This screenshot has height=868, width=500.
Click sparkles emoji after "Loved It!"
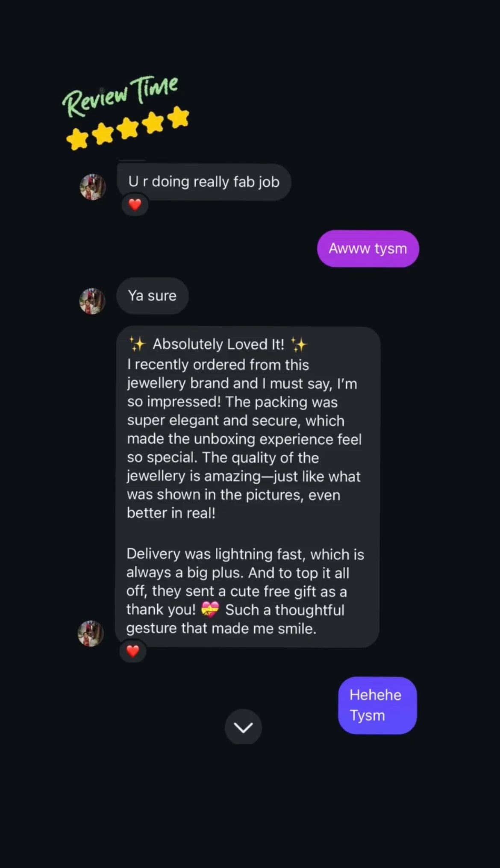click(299, 344)
